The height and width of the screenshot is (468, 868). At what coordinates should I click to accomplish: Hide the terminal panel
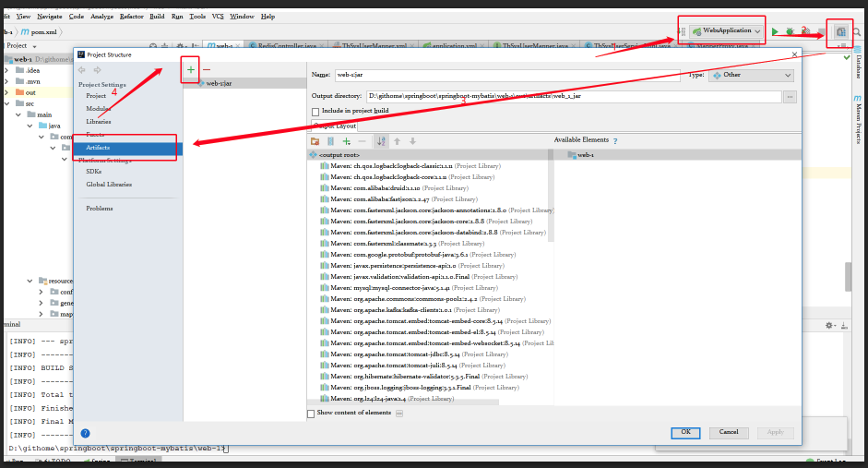tap(844, 325)
